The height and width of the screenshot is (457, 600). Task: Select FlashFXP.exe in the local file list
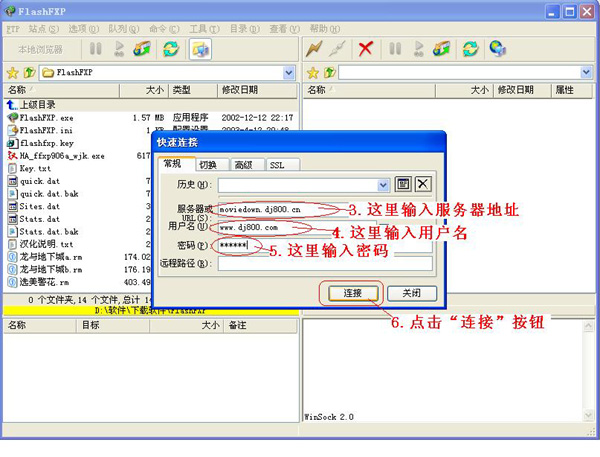click(44, 117)
